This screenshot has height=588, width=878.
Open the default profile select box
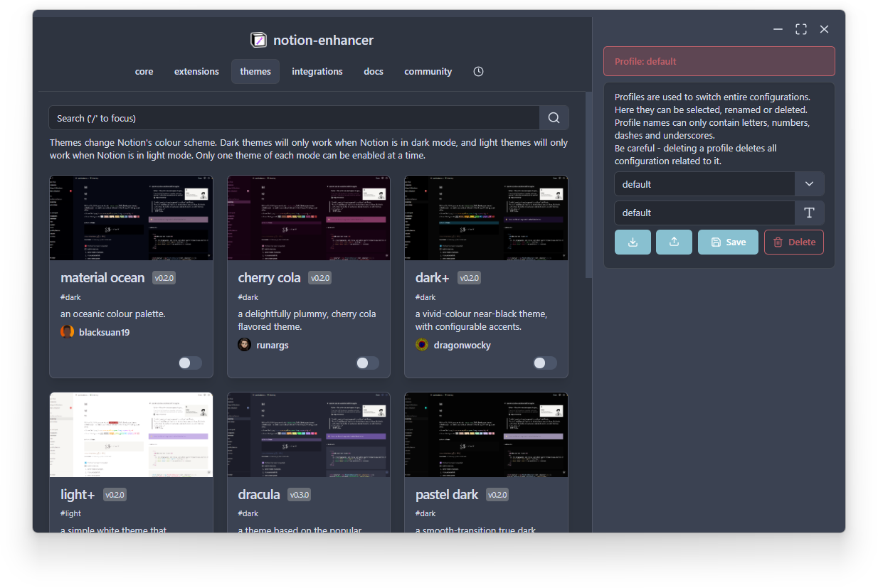704,184
